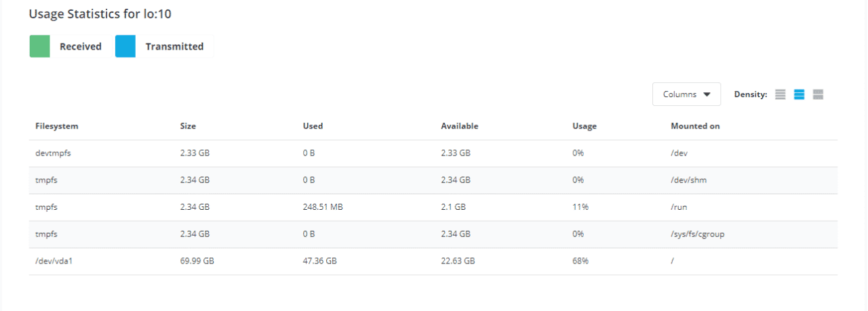Toggle the Transmitted legend item
Screen dimensions: 868x311
[174, 46]
